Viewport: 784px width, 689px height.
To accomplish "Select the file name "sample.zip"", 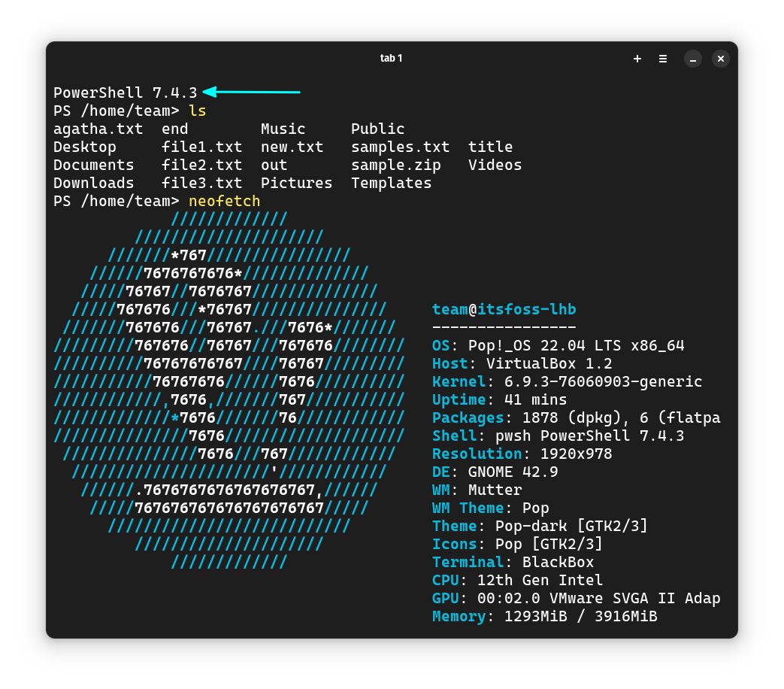I will coord(395,165).
